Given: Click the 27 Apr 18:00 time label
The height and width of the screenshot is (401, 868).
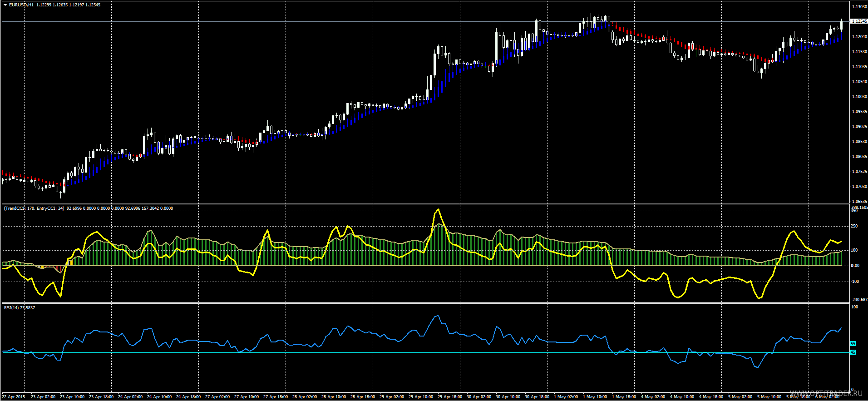Looking at the screenshot, I should [x=276, y=397].
